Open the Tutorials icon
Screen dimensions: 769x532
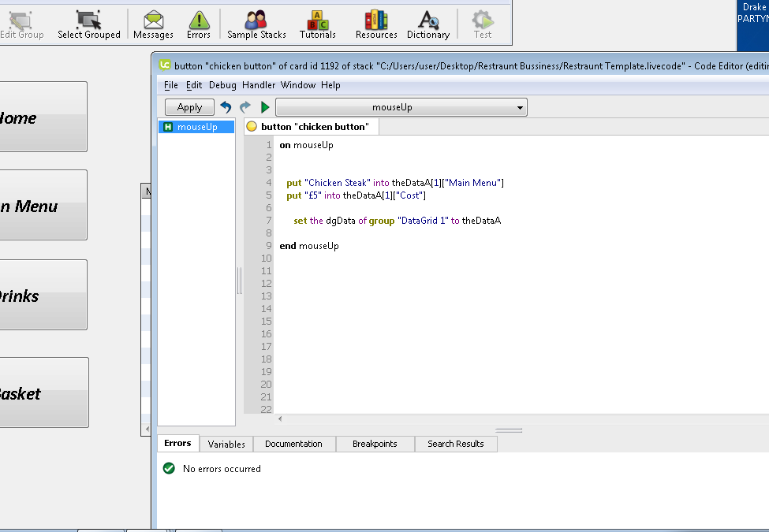pos(318,24)
